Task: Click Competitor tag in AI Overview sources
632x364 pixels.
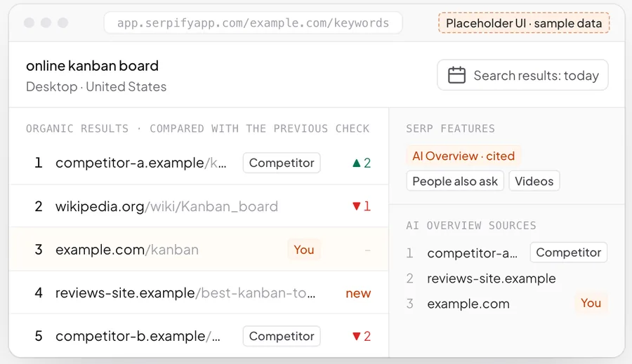Action: tap(568, 252)
